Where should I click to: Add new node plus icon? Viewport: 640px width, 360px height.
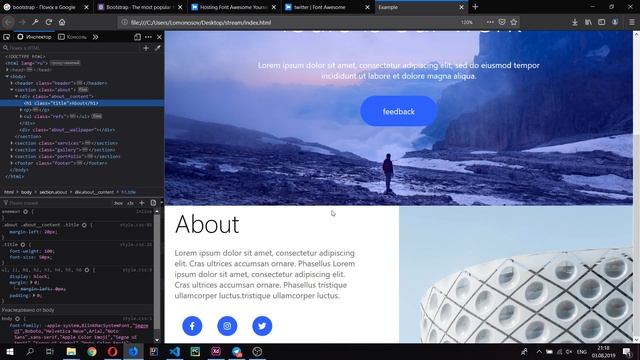[146, 48]
